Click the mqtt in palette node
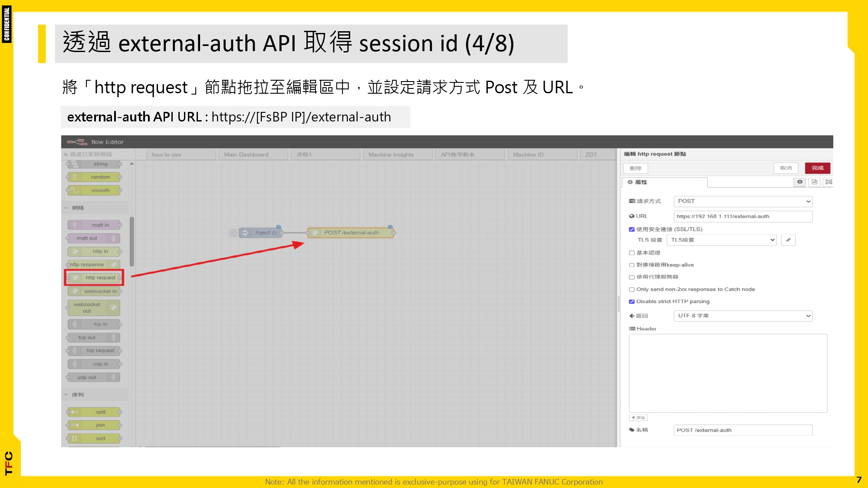This screenshot has height=488, width=868. pos(95,225)
